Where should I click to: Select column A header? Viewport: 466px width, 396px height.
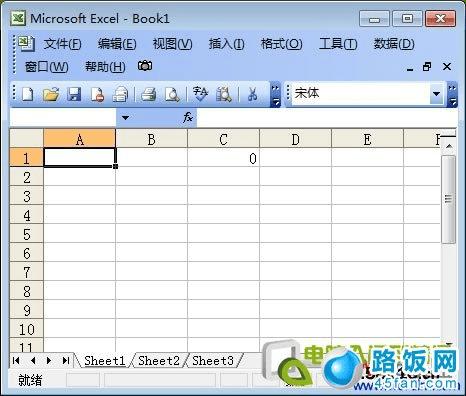[x=80, y=139]
